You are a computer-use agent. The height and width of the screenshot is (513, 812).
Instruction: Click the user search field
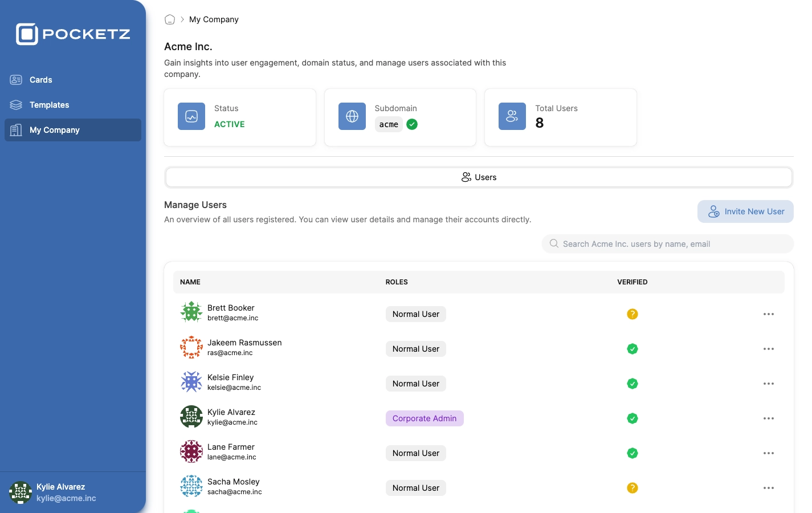(x=668, y=244)
